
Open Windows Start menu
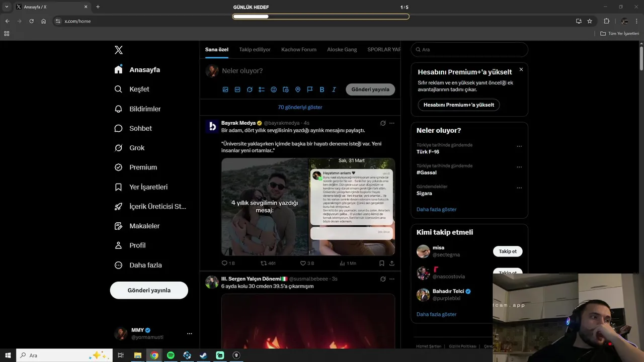tap(8, 355)
